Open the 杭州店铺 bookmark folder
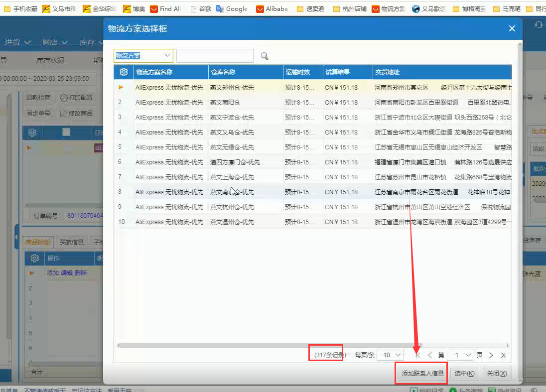Image resolution: width=546 pixels, height=392 pixels. click(350, 8)
